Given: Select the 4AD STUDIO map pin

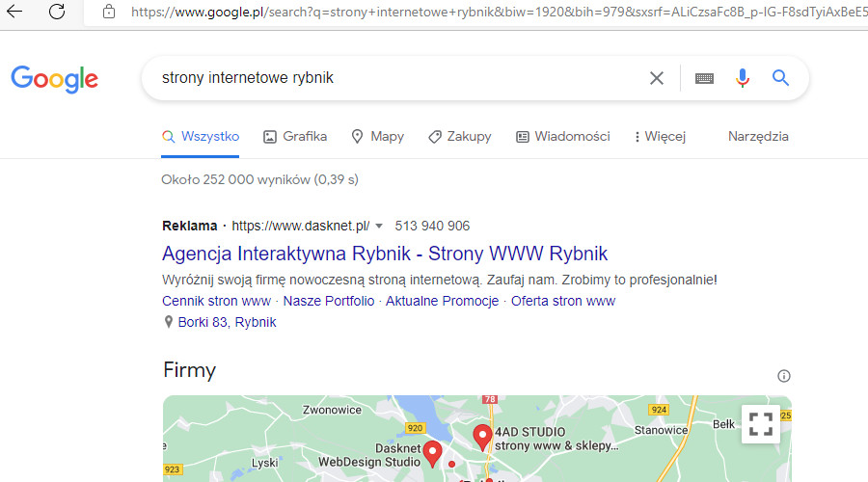Looking at the screenshot, I should [x=483, y=438].
